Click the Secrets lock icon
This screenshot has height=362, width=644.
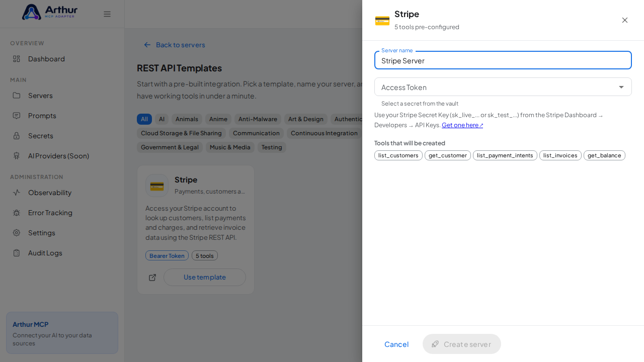pos(17,136)
